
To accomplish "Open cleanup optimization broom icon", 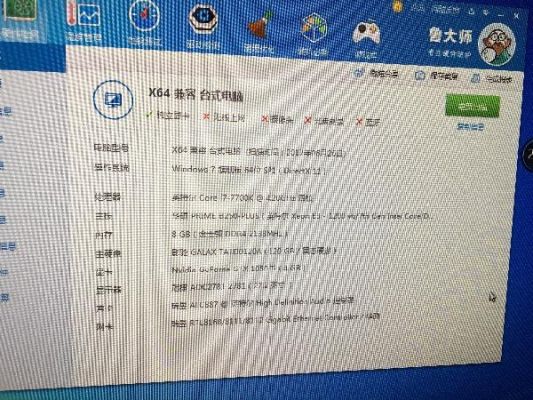I will pyautogui.click(x=259, y=32).
